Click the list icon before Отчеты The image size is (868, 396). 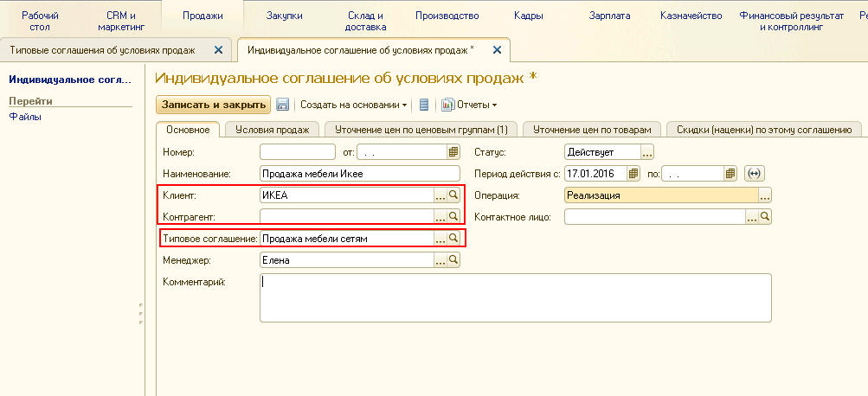coord(424,105)
